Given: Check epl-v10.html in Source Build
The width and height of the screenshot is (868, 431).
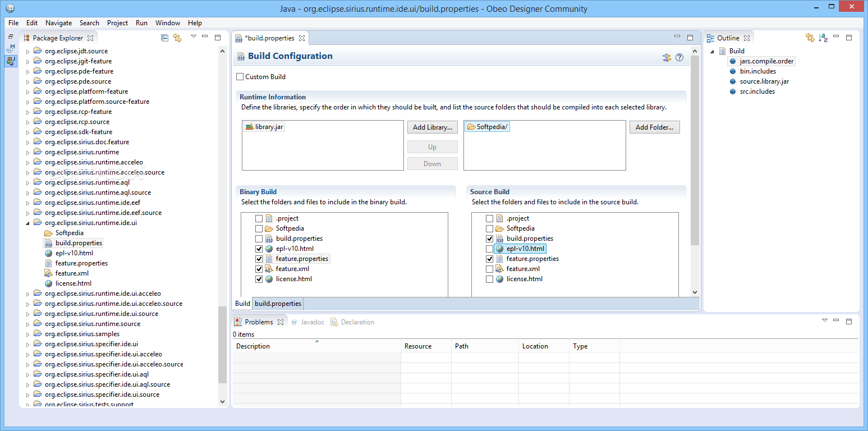Looking at the screenshot, I should tap(489, 249).
